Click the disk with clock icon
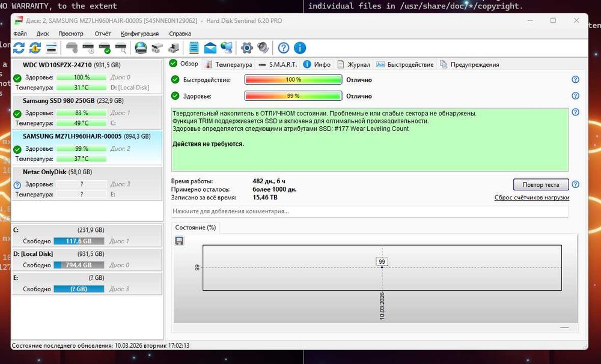Screen dimensions: 601x364 (x=88, y=48)
